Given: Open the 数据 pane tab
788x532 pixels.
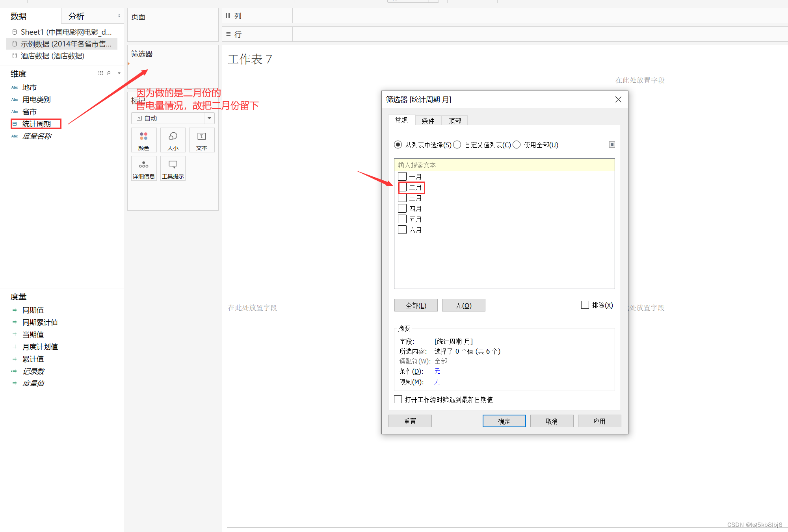Looking at the screenshot, I should [31, 16].
